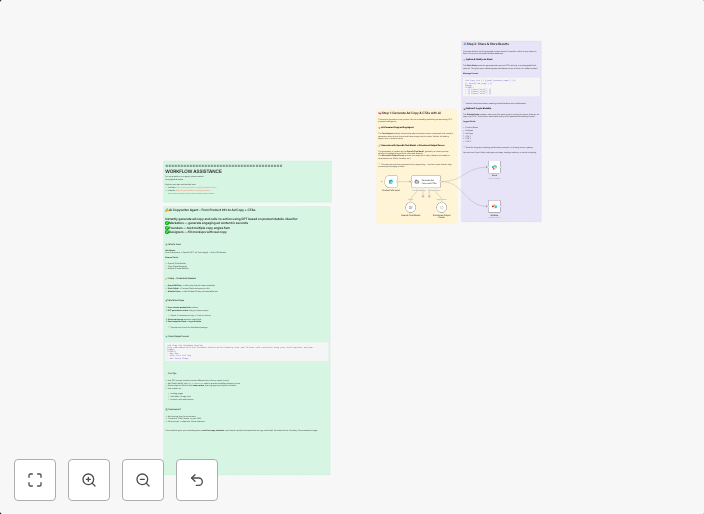Click the 'Marketers' checkmark line
The height and width of the screenshot is (514, 704).
click(207, 223)
